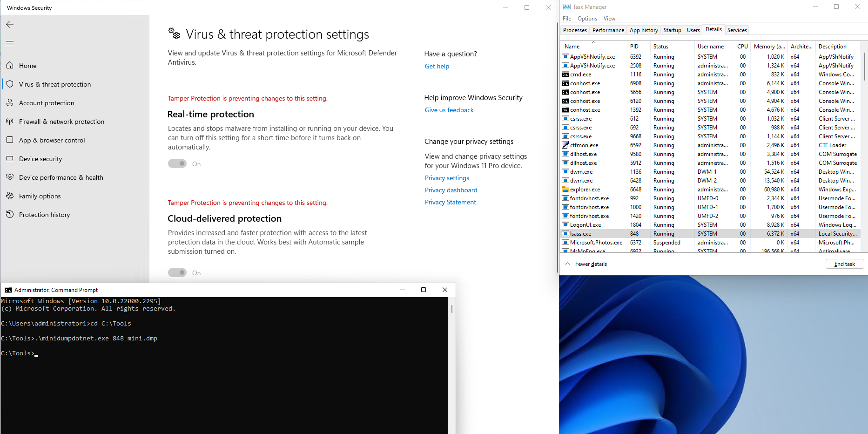868x434 pixels.
Task: Select the AppVShNotify.exe row with PID 6392
Action: point(710,57)
